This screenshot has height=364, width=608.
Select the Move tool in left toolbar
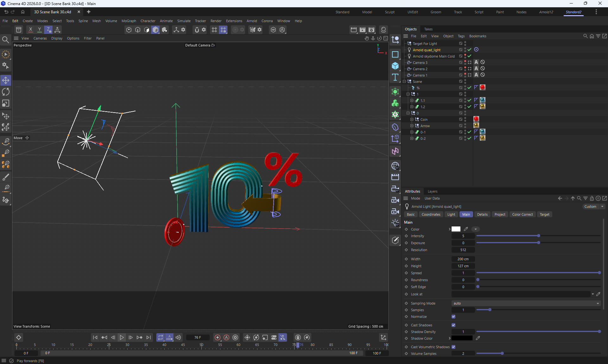click(6, 80)
